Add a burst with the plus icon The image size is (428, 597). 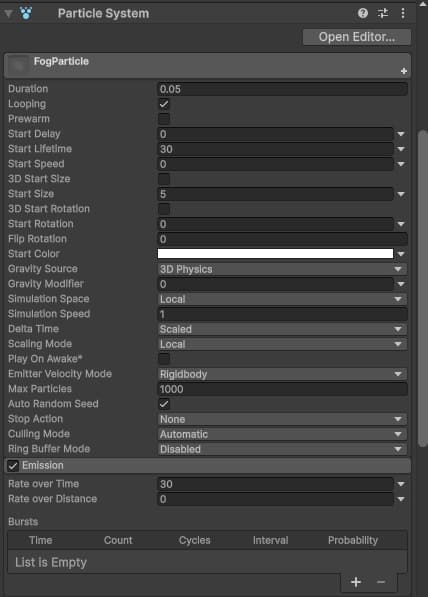point(356,582)
